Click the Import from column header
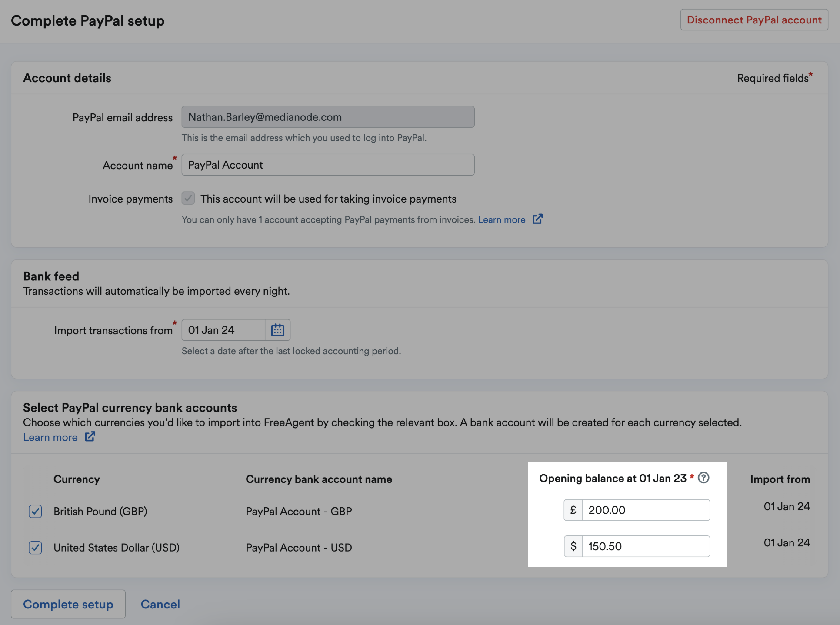This screenshot has width=840, height=625. tap(780, 479)
